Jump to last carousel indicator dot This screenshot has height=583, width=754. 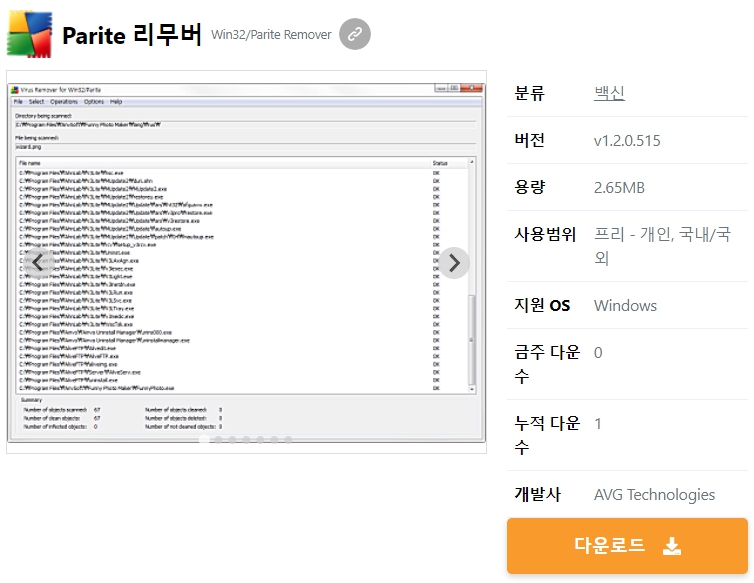288,439
